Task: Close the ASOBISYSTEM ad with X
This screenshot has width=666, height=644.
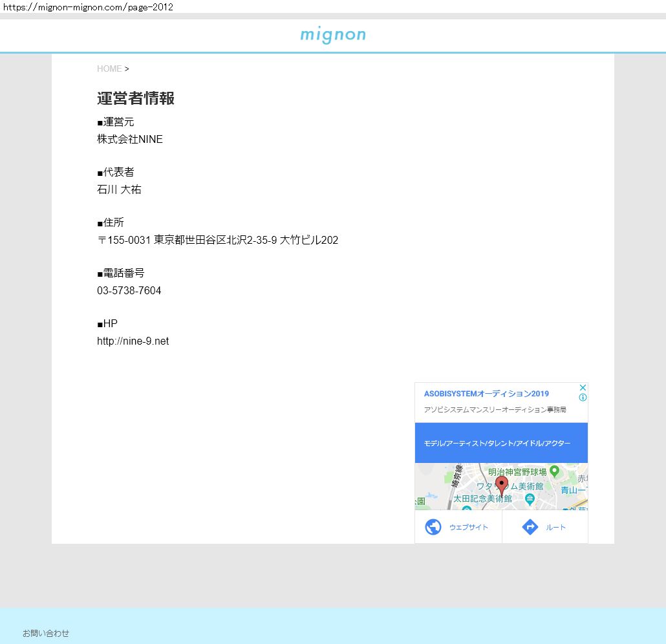Action: coord(582,388)
